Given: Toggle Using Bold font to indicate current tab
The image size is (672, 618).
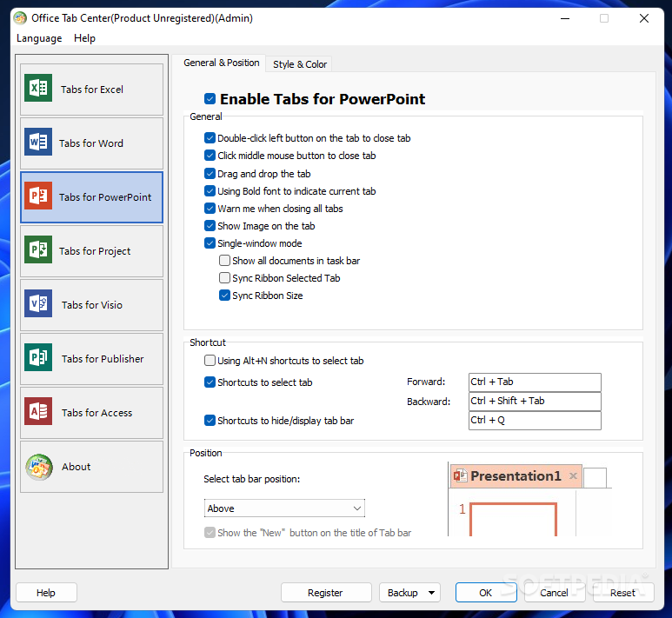Looking at the screenshot, I should (210, 191).
